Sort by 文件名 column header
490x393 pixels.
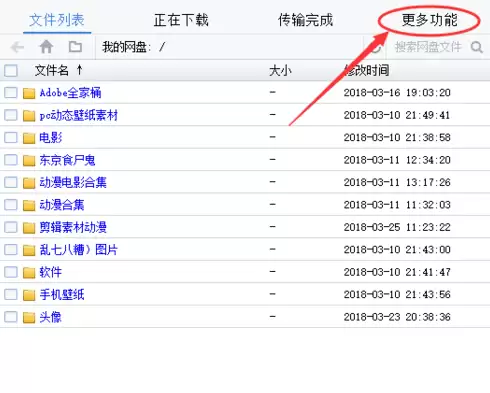point(52,70)
